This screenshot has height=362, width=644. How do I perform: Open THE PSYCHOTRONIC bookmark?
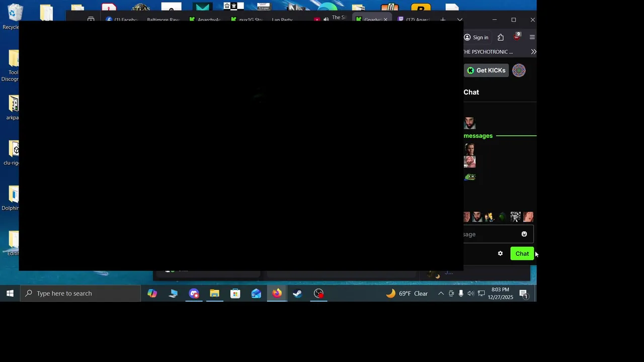pos(488,52)
